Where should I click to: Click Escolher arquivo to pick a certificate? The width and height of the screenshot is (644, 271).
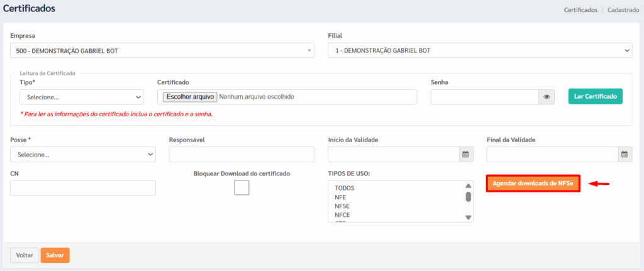click(x=190, y=97)
